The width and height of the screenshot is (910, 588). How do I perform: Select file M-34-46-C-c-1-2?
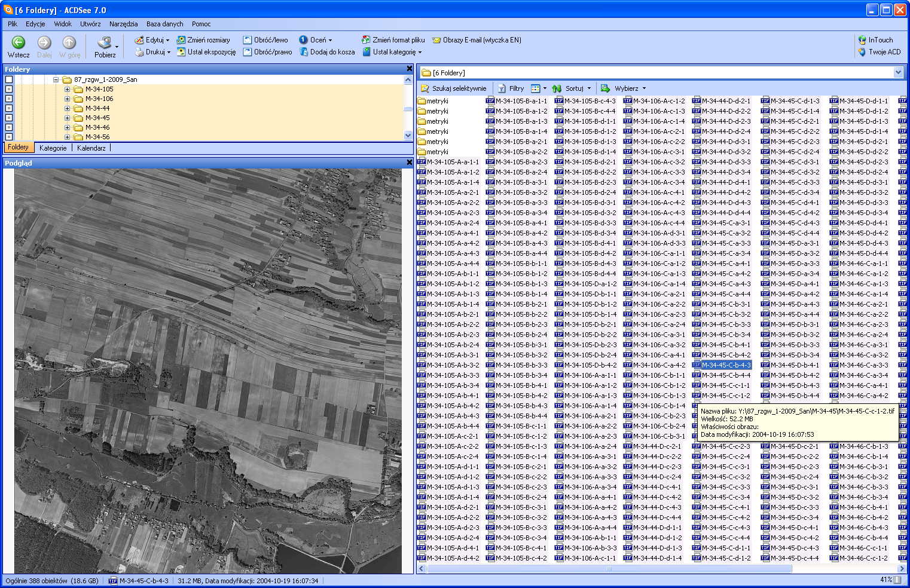(859, 558)
